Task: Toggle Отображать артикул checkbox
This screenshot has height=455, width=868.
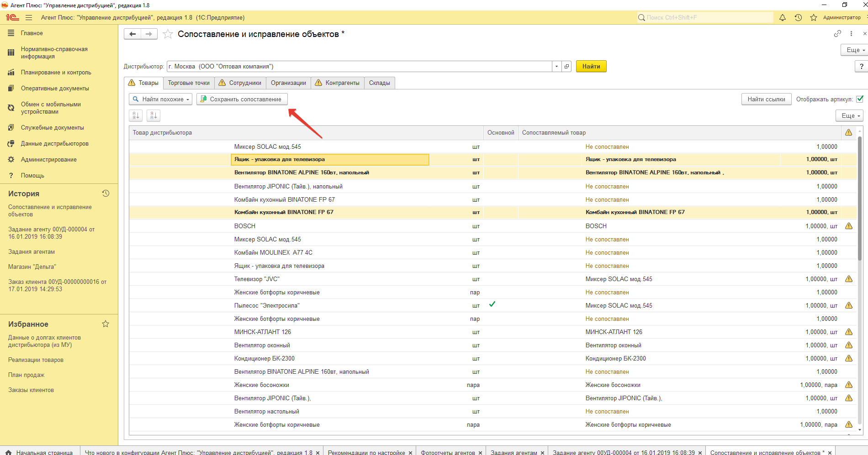Action: [860, 99]
